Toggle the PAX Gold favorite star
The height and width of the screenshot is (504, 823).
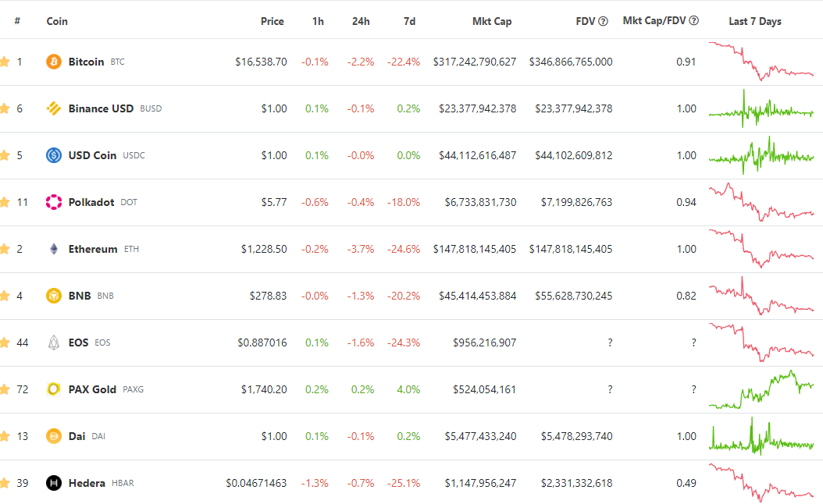point(5,389)
